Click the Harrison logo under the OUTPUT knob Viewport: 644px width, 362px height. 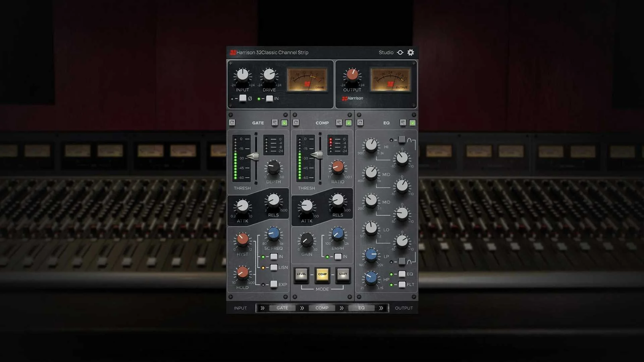(352, 98)
